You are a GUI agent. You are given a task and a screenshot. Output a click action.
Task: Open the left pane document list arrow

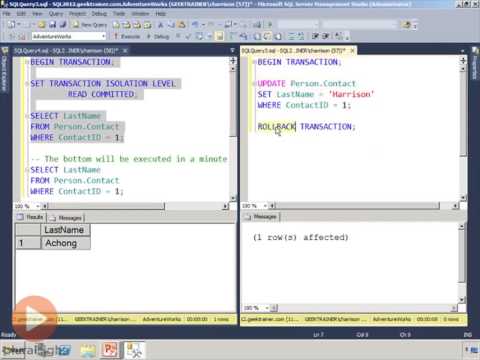click(x=232, y=51)
